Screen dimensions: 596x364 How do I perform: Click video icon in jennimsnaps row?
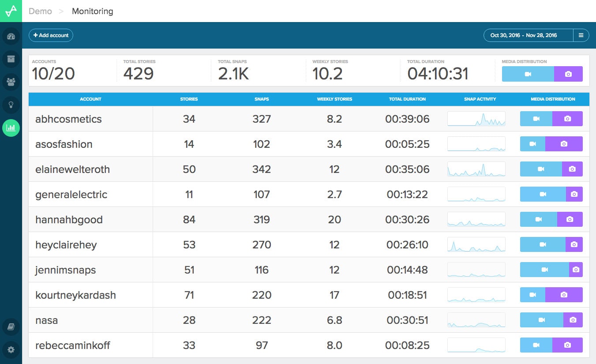(545, 270)
